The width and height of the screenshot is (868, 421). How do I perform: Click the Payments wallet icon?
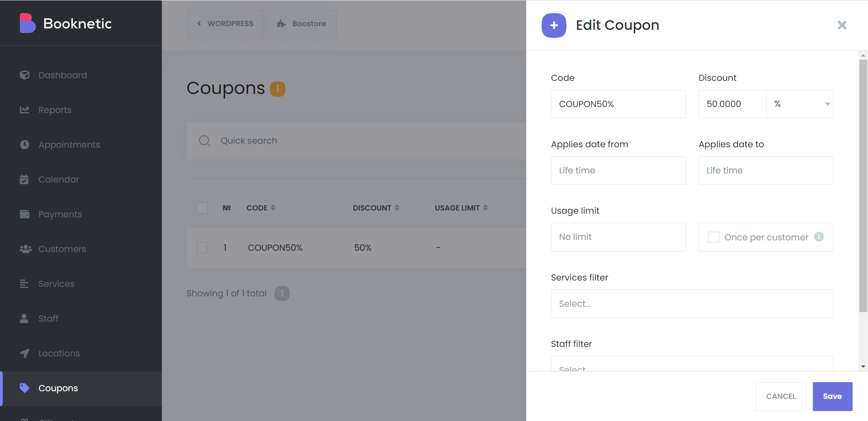pyautogui.click(x=24, y=214)
